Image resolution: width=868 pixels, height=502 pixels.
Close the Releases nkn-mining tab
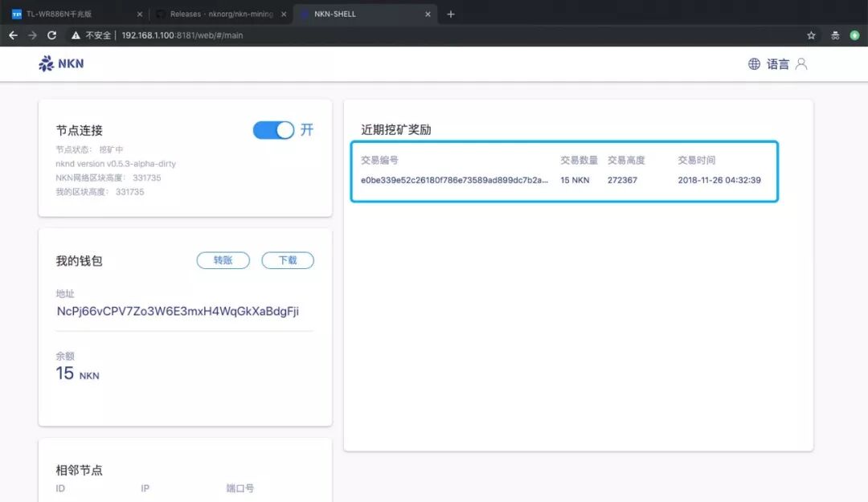[x=284, y=14]
